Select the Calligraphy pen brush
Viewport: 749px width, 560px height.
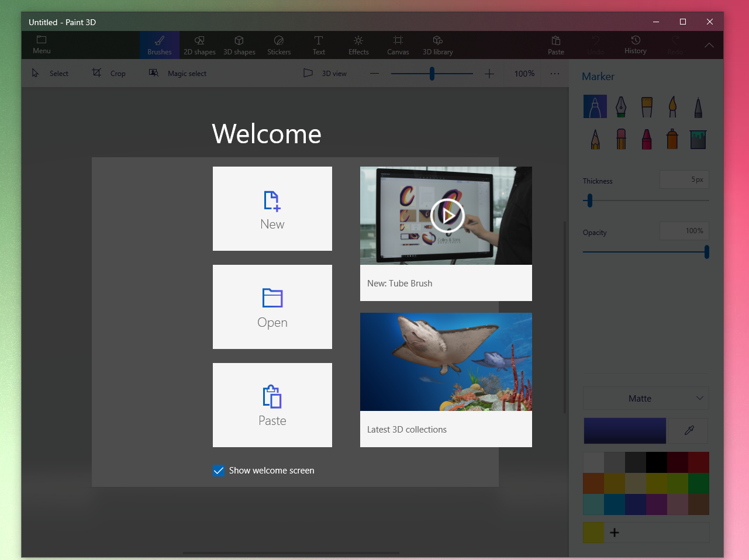click(x=620, y=106)
